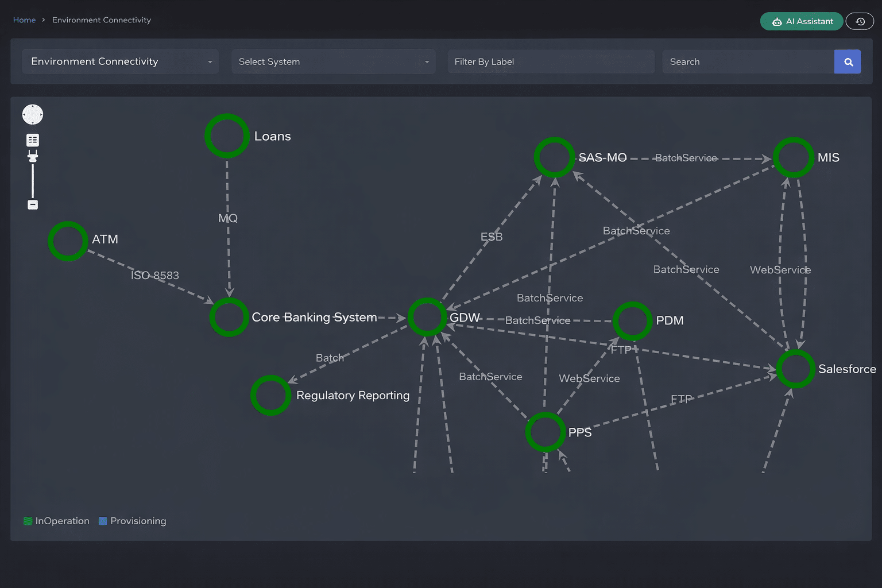Viewport: 882px width, 588px height.
Task: Open the AI Assistant
Action: point(802,21)
